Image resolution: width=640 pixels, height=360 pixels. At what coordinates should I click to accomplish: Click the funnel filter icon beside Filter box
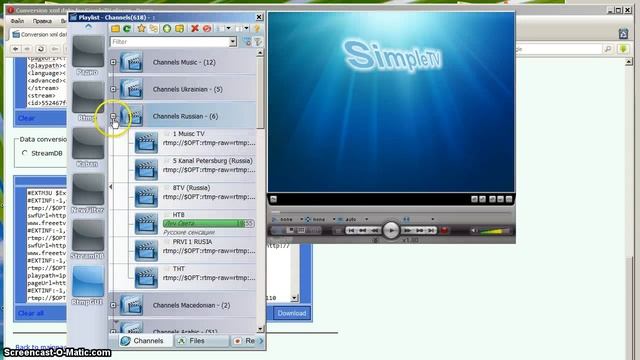(x=258, y=42)
